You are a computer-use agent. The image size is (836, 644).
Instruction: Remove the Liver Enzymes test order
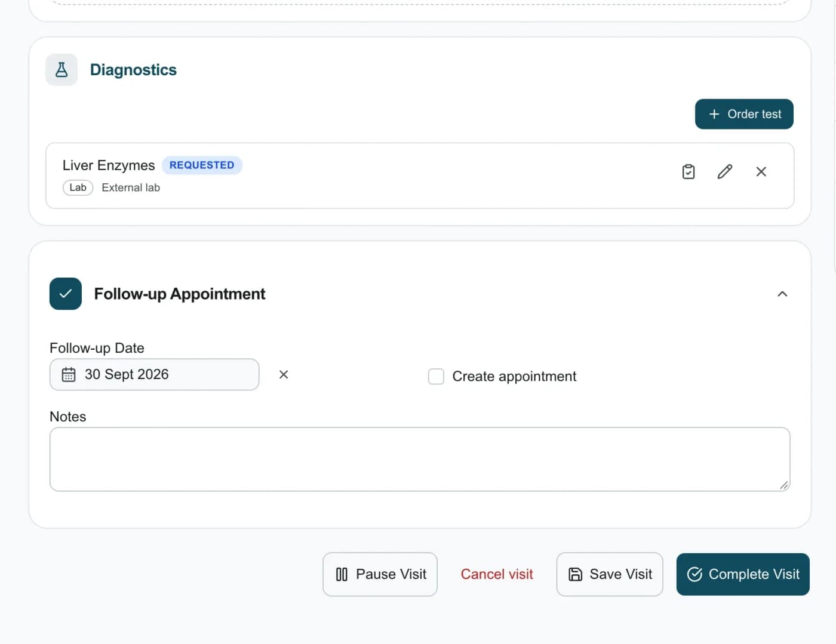(x=761, y=172)
